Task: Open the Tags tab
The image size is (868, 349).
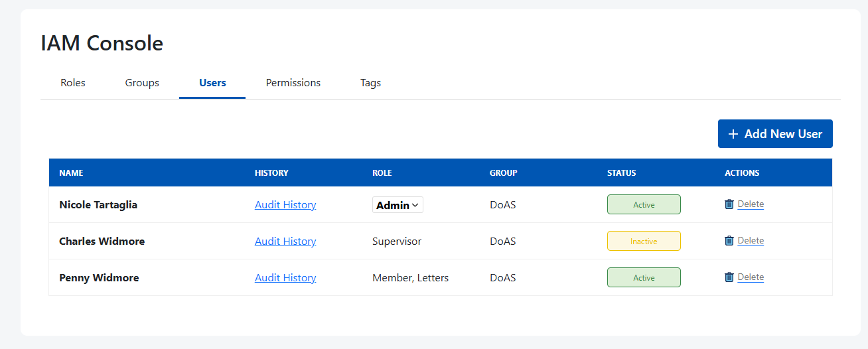Action: point(370,83)
